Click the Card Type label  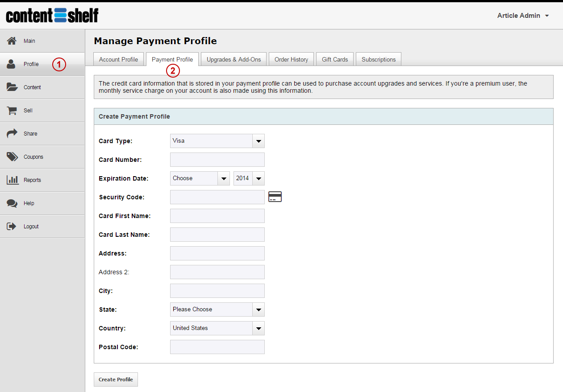click(116, 141)
